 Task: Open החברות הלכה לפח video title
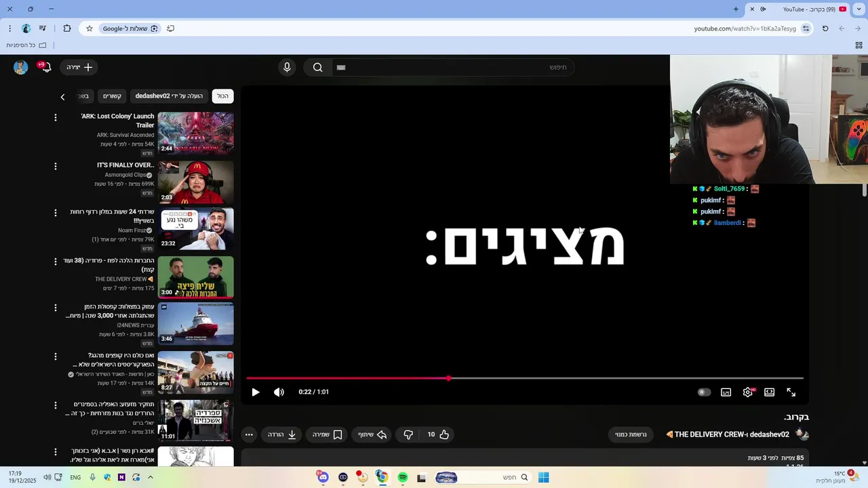pos(109,265)
